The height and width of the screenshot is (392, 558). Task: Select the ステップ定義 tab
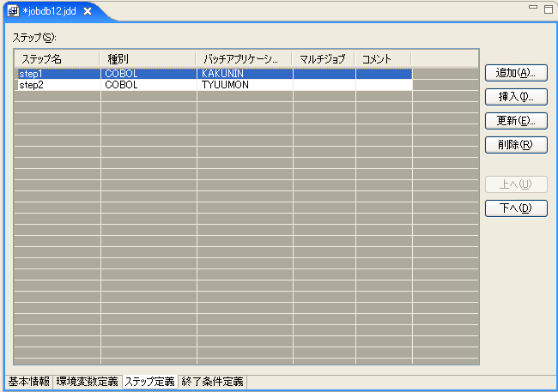pos(150,382)
